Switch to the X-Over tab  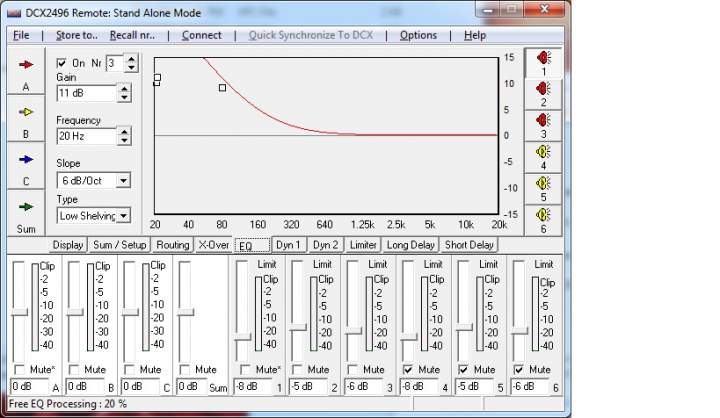214,245
